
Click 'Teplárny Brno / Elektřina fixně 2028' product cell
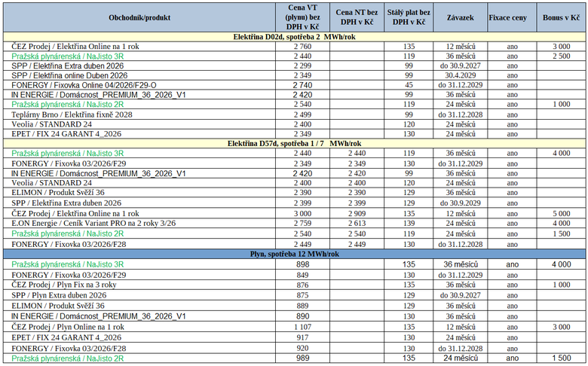pos(72,114)
